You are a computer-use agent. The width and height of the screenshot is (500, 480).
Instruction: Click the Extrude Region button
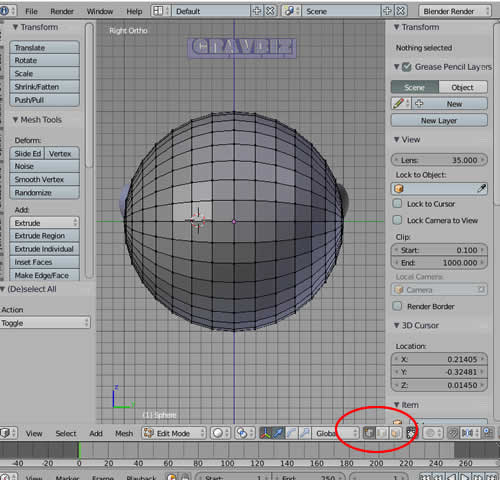(45, 236)
